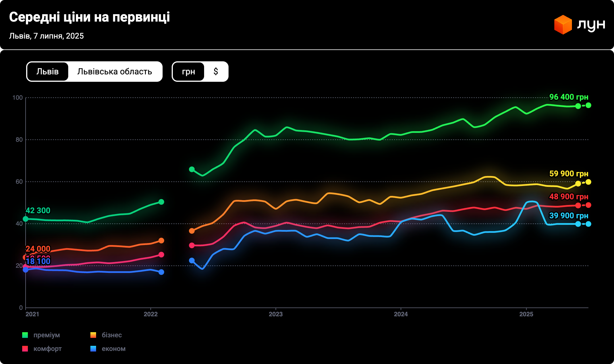Click the 42 300 premium start label
The height and width of the screenshot is (364, 614).
(38, 211)
